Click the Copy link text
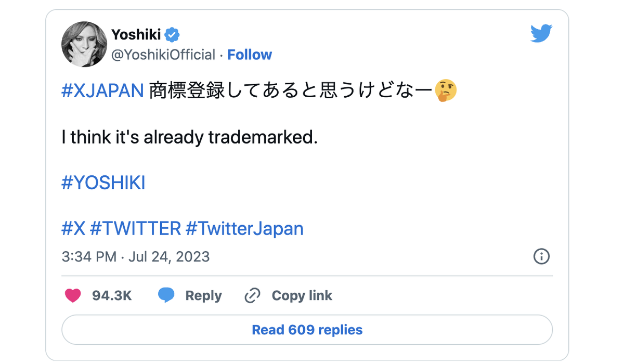This screenshot has height=364, width=624. tap(302, 296)
